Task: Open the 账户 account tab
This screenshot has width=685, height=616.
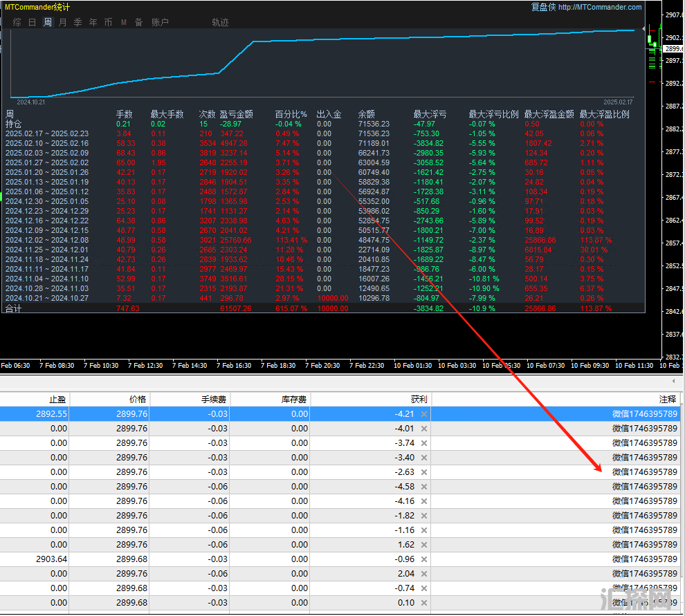Action: 160,22
